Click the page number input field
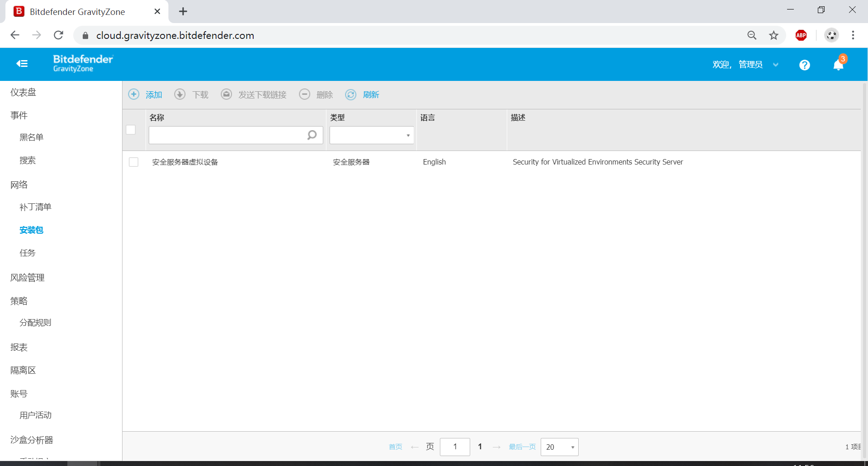Screen dimensions: 868x466 coord(455,447)
